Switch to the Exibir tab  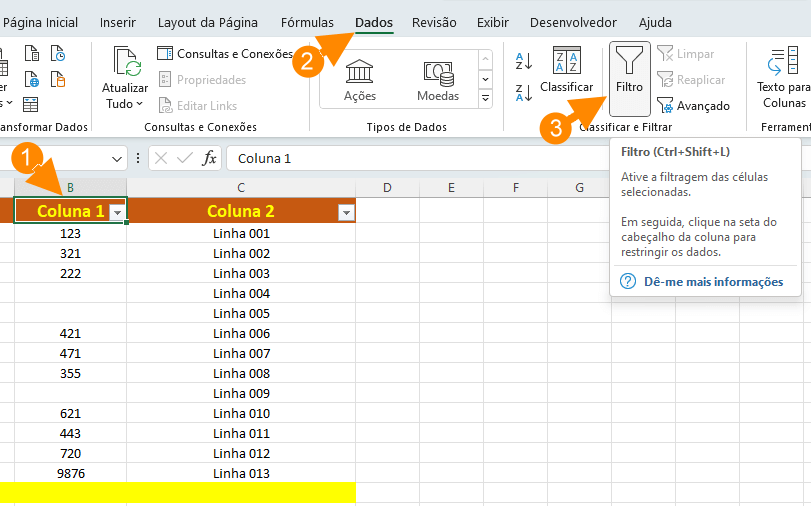(492, 23)
